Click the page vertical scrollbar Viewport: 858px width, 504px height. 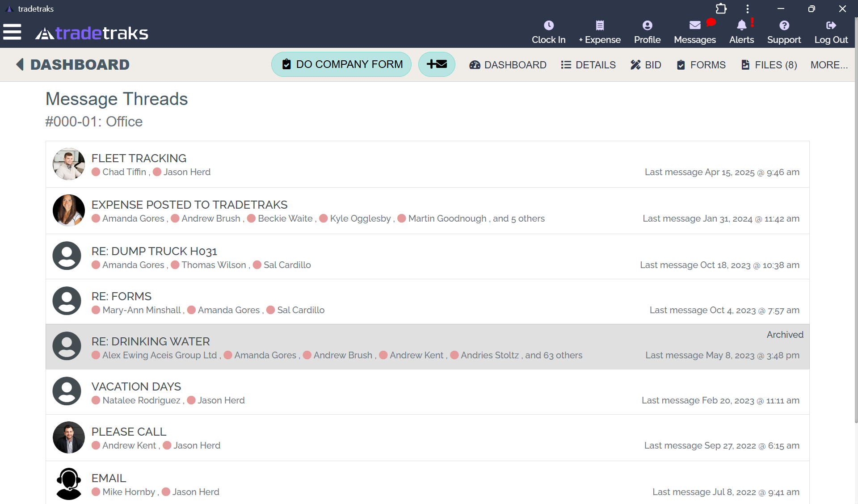coord(856,221)
